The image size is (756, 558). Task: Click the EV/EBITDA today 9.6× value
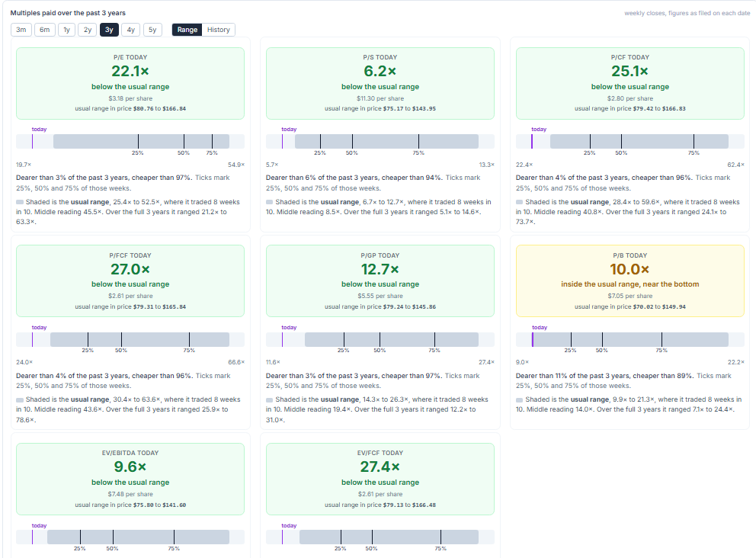pos(130,467)
